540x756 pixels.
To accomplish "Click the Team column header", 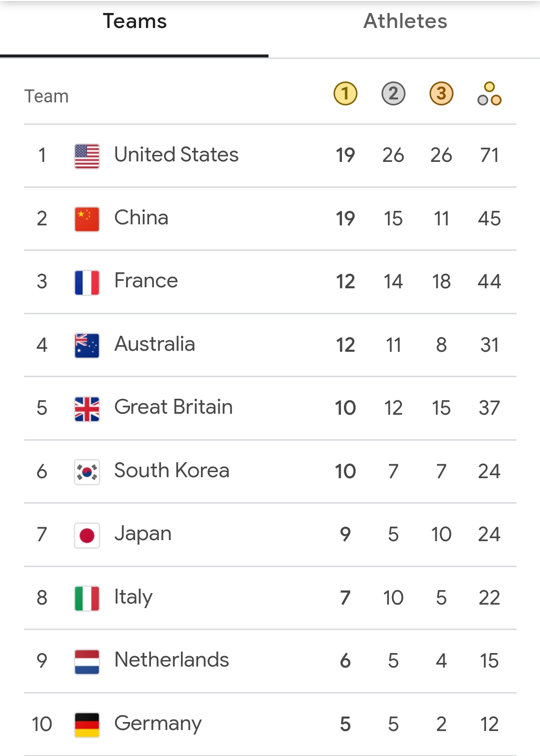I will click(46, 96).
